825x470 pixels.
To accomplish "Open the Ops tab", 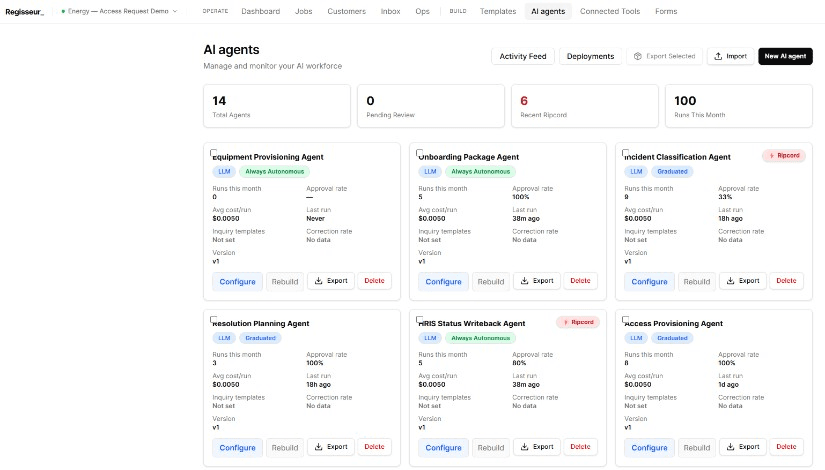I will (x=422, y=11).
